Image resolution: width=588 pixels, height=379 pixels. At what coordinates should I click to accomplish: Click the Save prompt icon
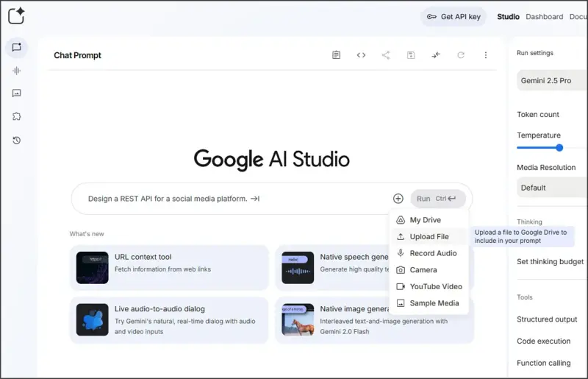[x=411, y=55]
